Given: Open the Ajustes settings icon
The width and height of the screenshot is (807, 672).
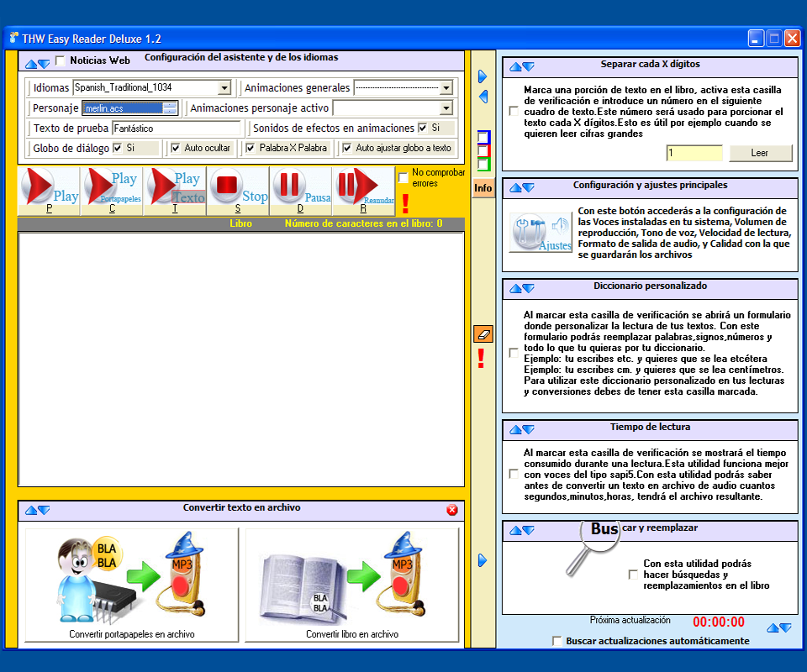Looking at the screenshot, I should coord(541,232).
